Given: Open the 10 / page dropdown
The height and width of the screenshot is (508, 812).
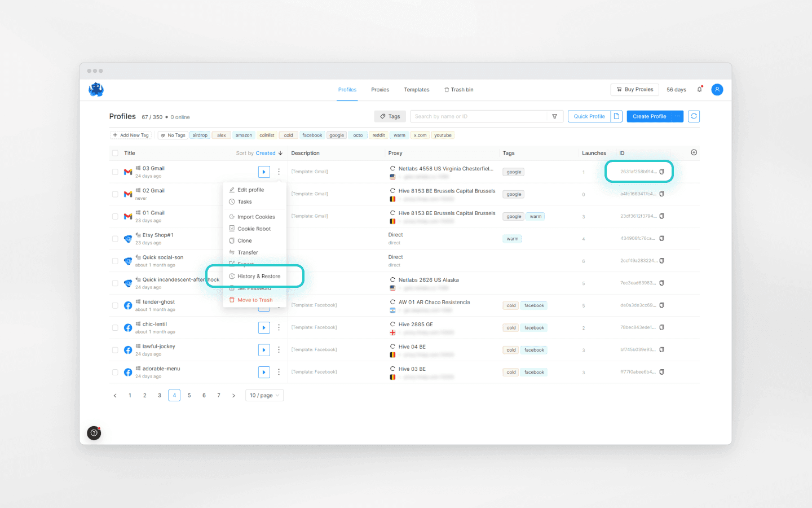Looking at the screenshot, I should pyautogui.click(x=264, y=395).
